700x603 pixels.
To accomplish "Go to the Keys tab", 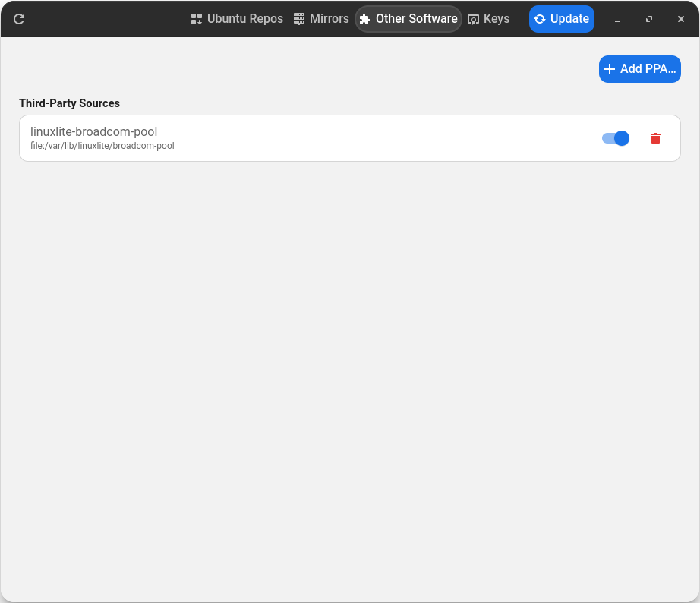I will (488, 19).
